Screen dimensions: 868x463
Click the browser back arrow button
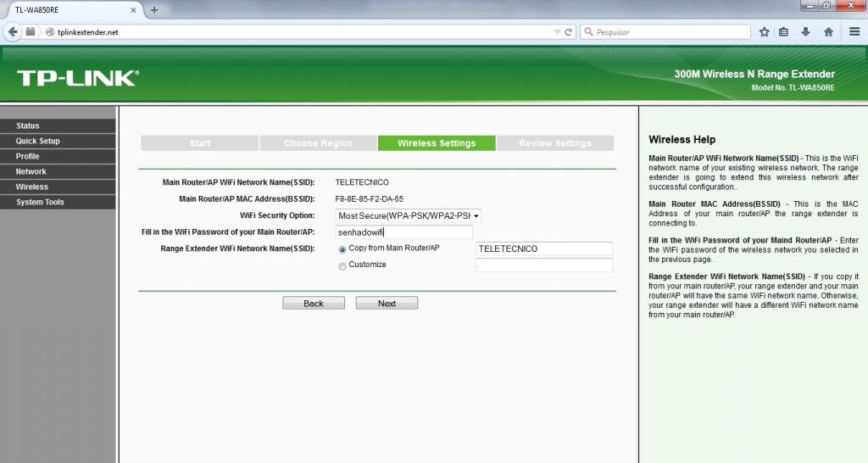[13, 31]
